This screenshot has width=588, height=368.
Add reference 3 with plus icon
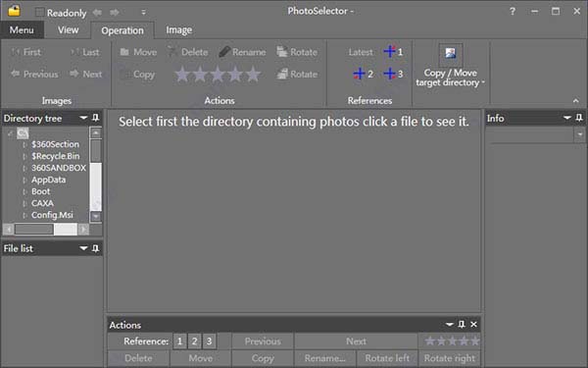pos(393,74)
